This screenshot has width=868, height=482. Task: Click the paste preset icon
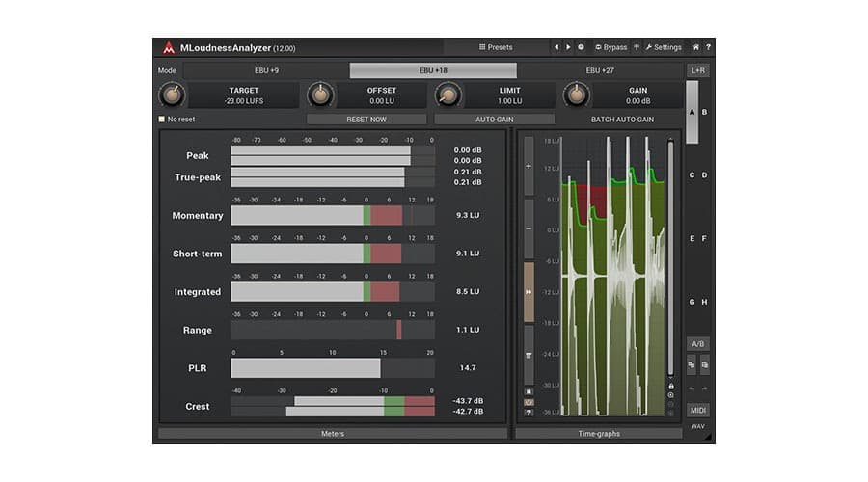click(x=705, y=365)
